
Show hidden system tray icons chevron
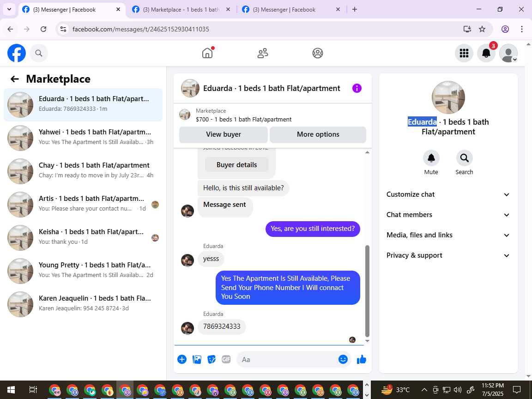tap(424, 390)
